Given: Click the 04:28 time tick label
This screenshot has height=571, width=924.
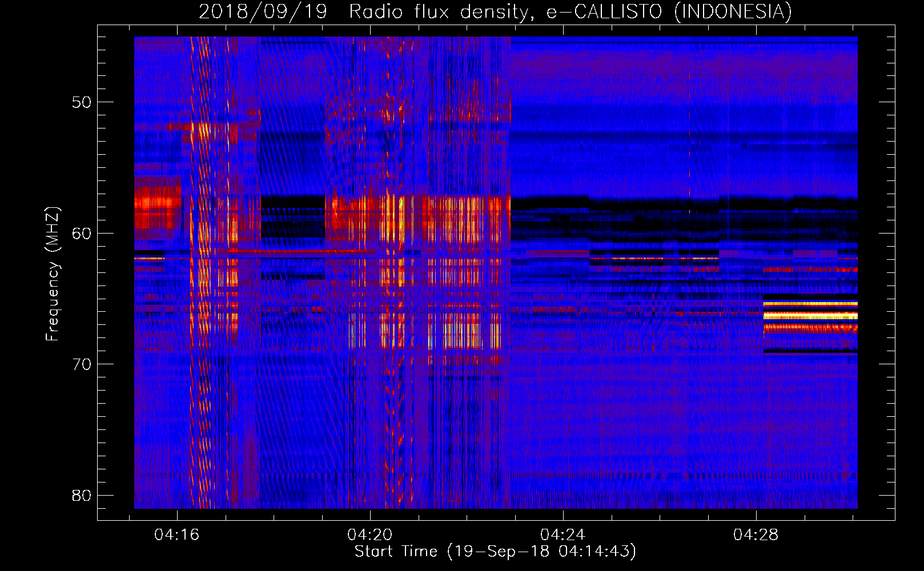Looking at the screenshot, I should point(756,535).
